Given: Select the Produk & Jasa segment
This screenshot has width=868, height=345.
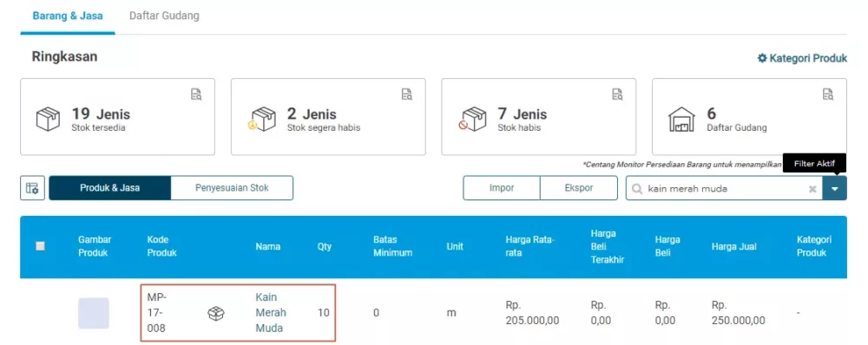Looking at the screenshot, I should click(x=109, y=188).
